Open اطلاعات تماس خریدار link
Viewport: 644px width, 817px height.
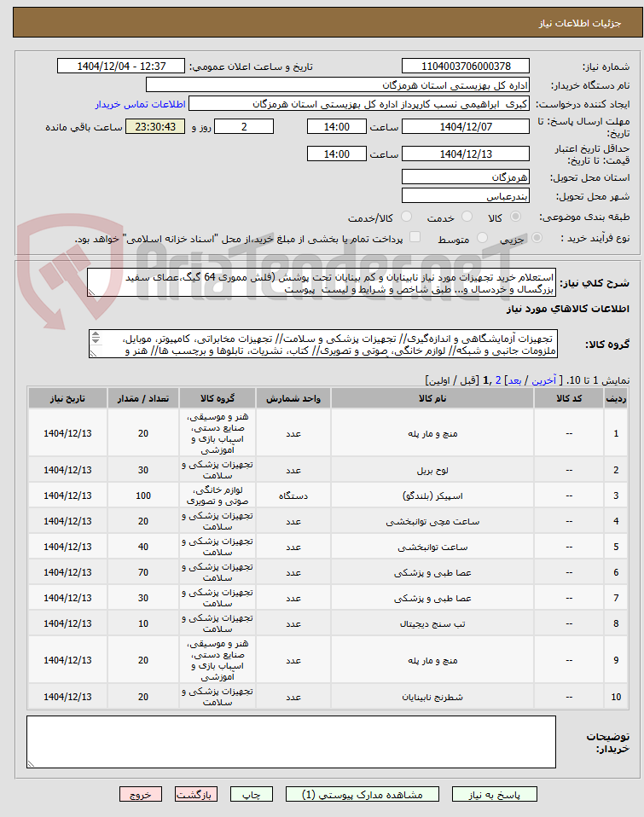point(140,104)
